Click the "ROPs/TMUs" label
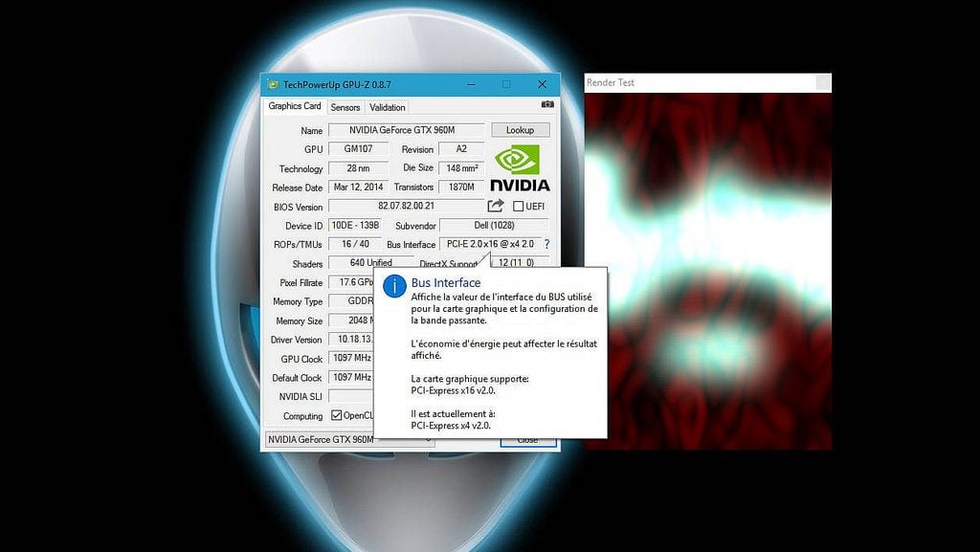The image size is (980, 552). 298,244
